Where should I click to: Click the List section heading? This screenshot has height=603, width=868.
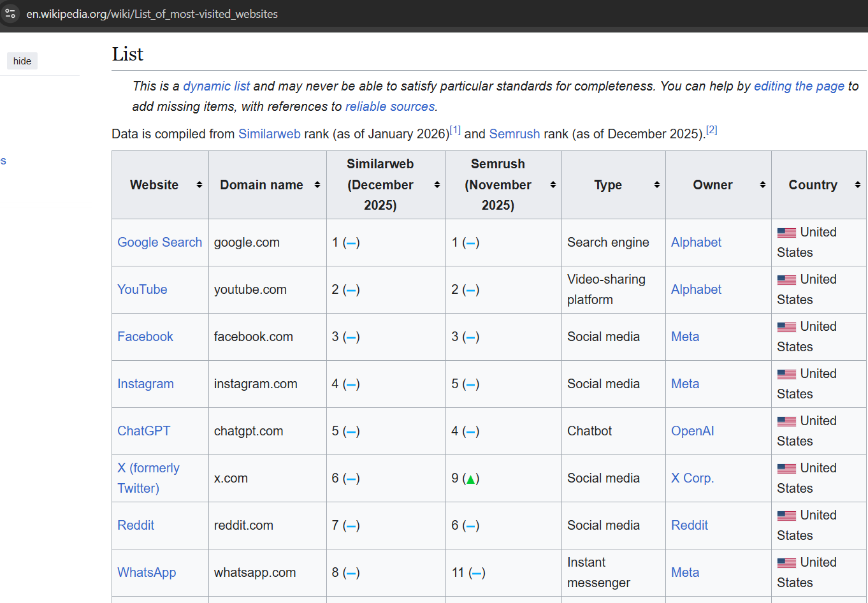point(127,54)
